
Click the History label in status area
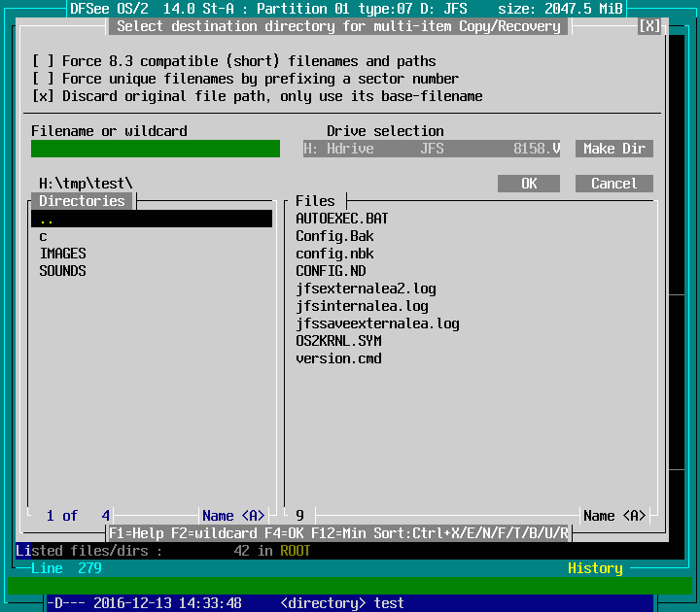click(595, 568)
